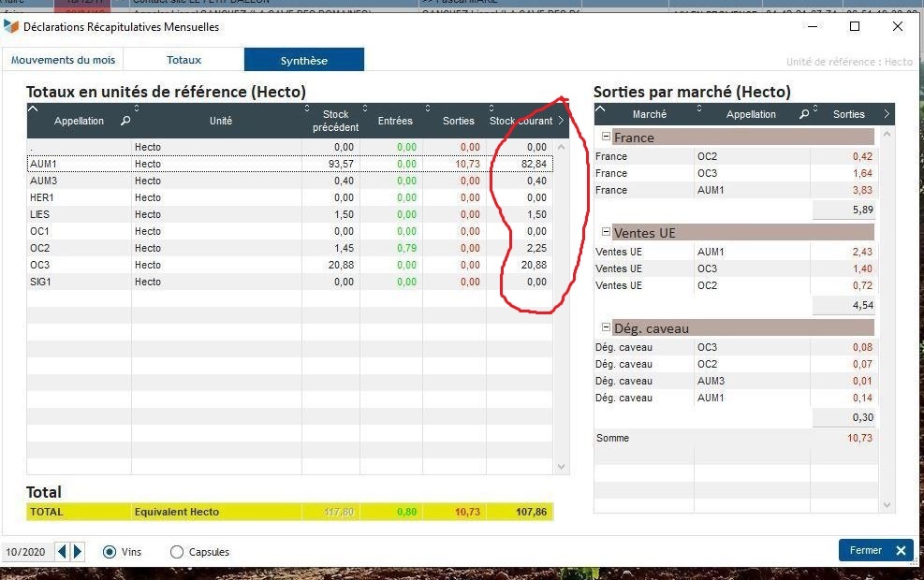924x580 pixels.
Task: Click the scroll-down arrow of the Totaux table scrollbar
Action: coord(562,466)
